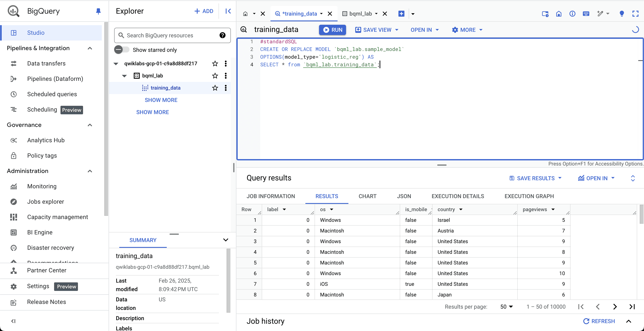Open Monitoring page
Viewport: 644px width, 331px height.
[x=42, y=186]
